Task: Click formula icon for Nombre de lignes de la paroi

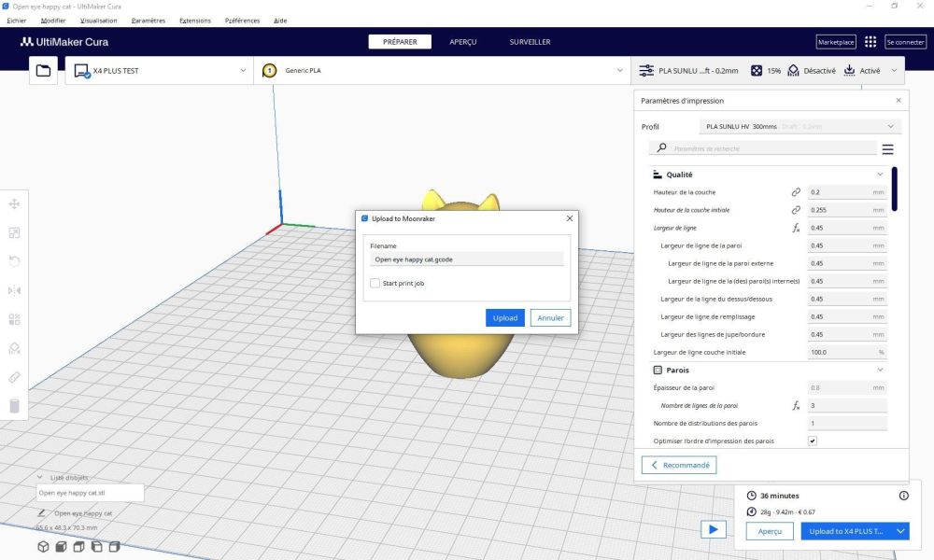Action: [796, 405]
